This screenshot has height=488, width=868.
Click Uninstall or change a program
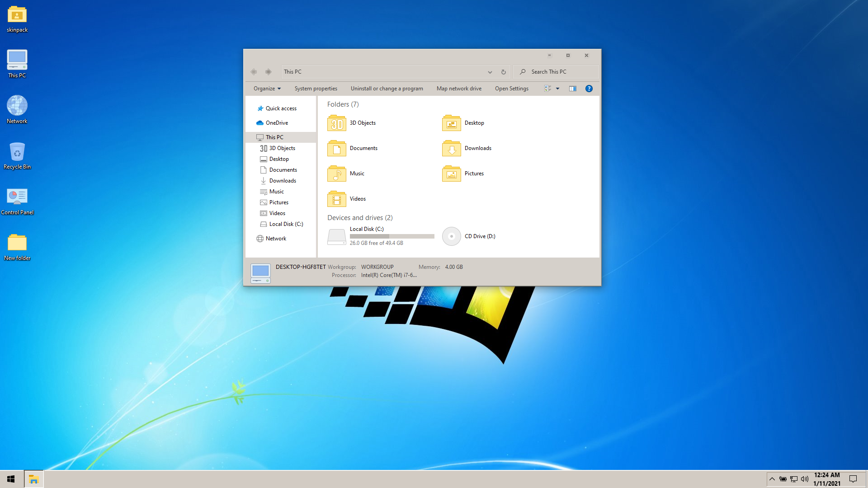[387, 89]
